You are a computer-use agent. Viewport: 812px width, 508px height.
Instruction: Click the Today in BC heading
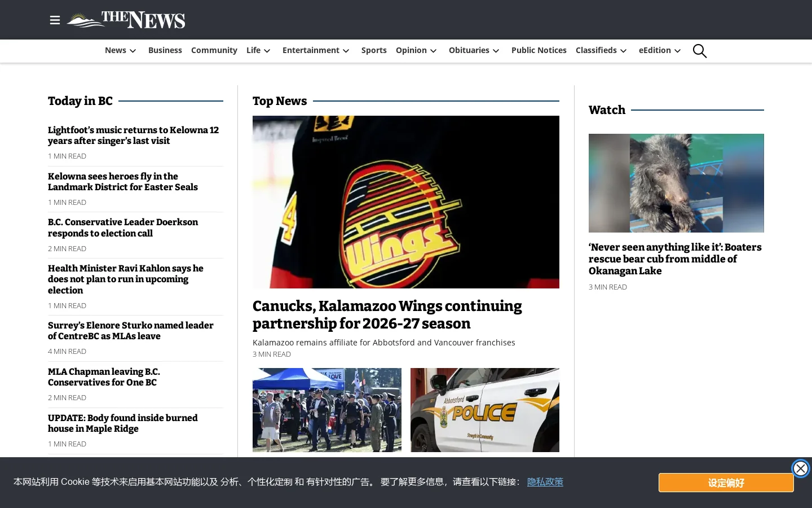click(x=80, y=101)
